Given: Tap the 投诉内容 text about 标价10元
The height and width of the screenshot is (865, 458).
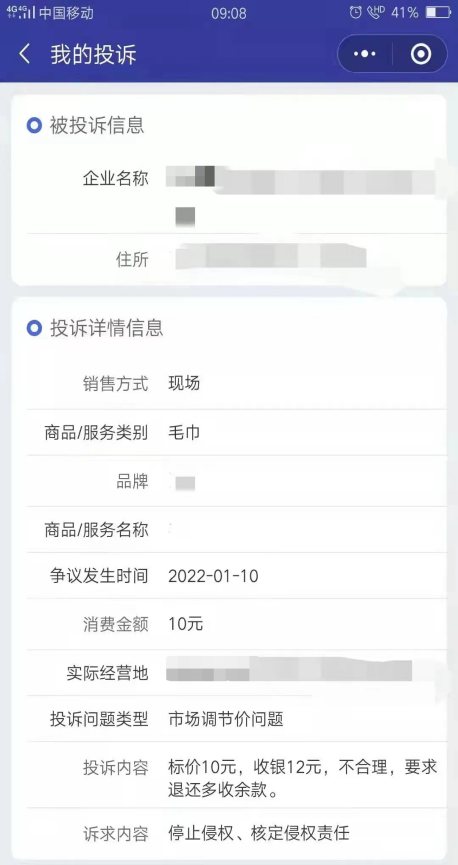Looking at the screenshot, I should point(302,778).
